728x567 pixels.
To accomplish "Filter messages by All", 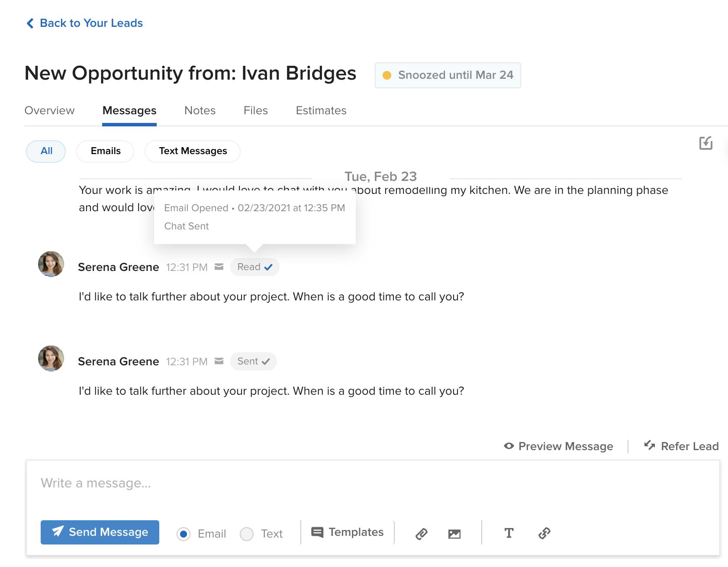I will point(46,151).
